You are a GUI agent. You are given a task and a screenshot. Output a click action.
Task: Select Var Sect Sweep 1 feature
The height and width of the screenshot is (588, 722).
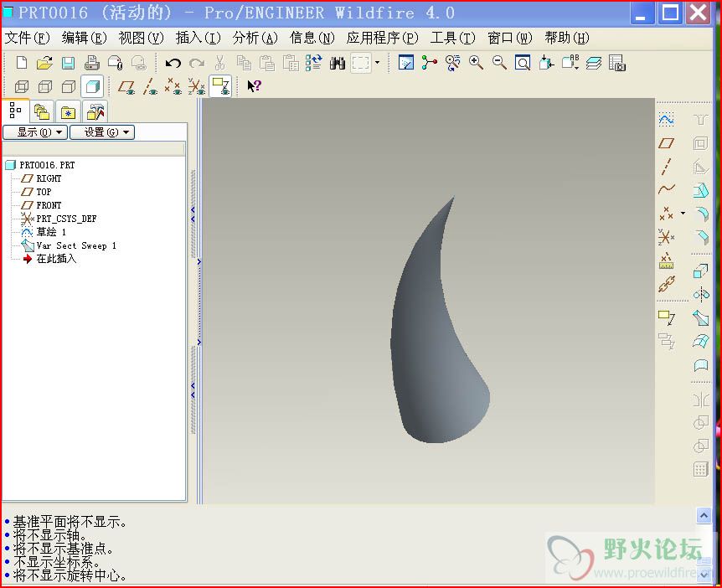coord(76,245)
